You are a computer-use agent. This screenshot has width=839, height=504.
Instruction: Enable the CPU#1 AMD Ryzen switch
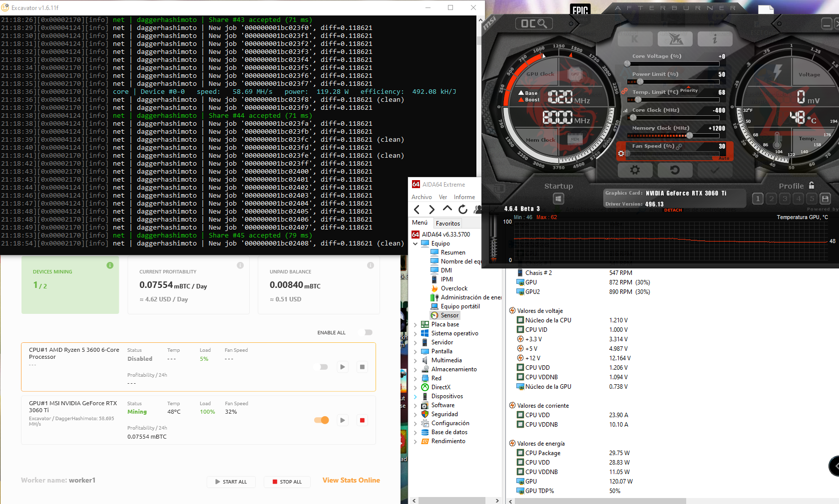323,367
